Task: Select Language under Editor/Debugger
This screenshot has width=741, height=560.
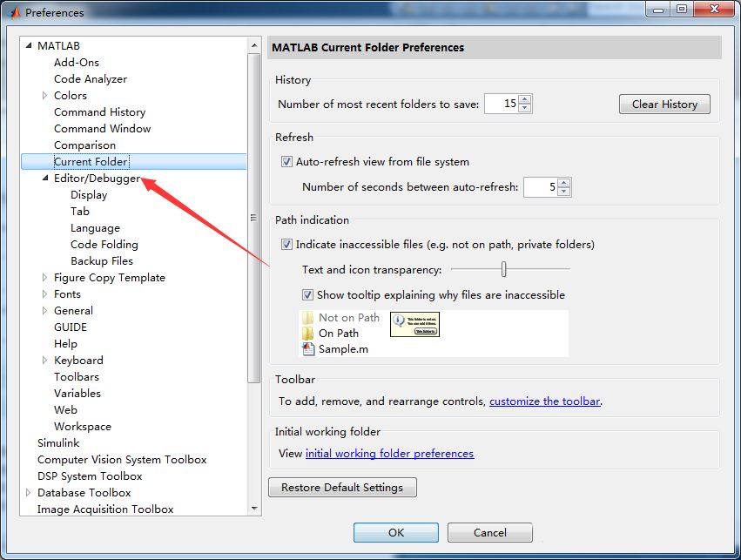Action: click(95, 228)
